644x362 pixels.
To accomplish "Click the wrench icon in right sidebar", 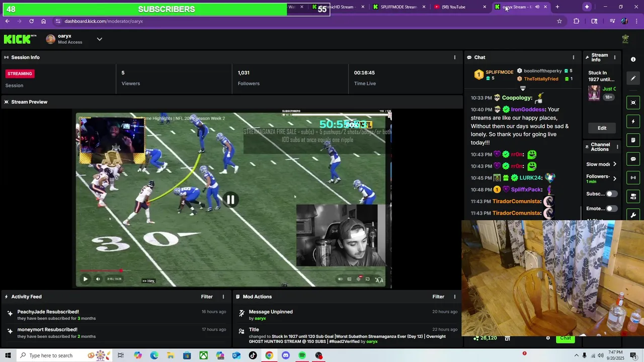I will (x=633, y=215).
